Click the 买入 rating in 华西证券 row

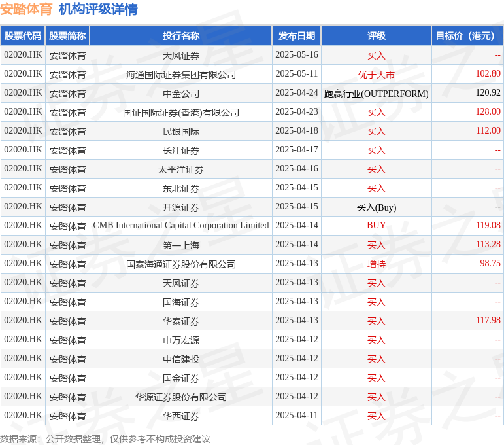[x=377, y=416]
